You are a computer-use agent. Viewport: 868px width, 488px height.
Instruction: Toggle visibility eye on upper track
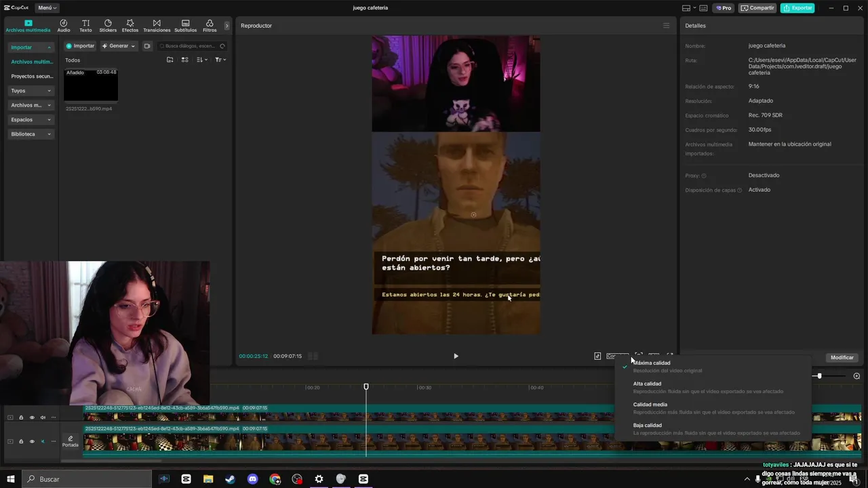(32, 418)
